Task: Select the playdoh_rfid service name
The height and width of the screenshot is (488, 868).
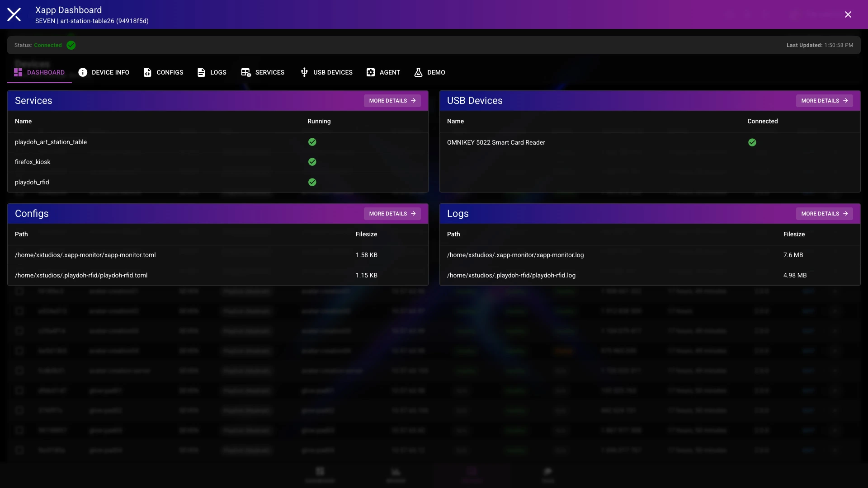Action: click(x=32, y=182)
